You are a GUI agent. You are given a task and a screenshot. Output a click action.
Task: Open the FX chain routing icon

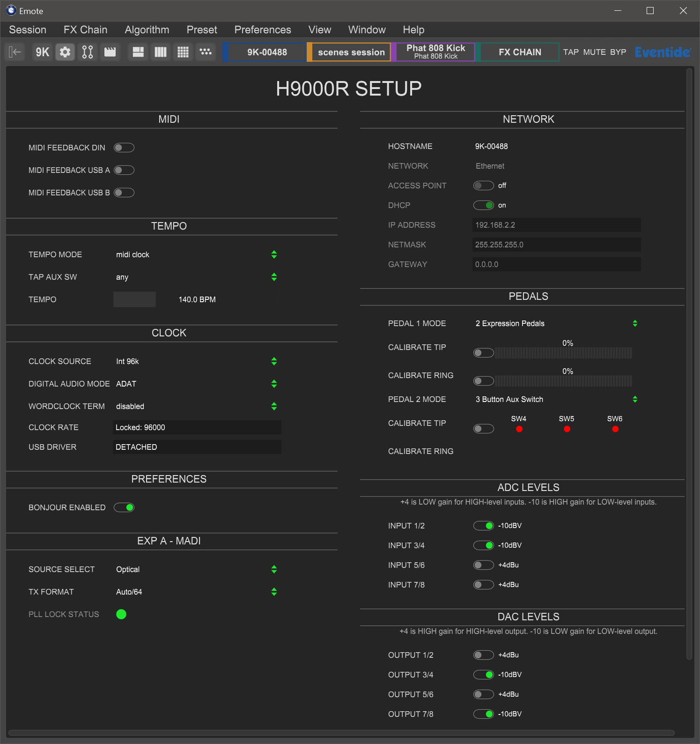[x=88, y=52]
